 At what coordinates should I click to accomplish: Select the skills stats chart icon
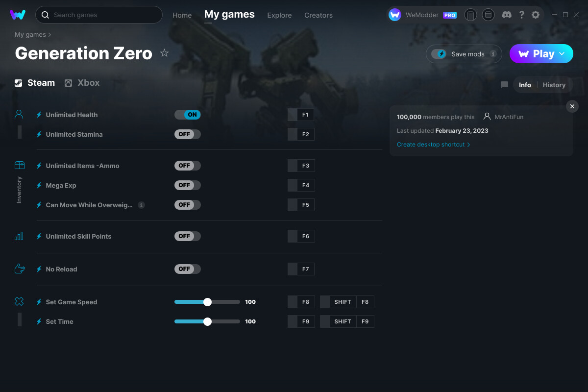click(x=19, y=236)
